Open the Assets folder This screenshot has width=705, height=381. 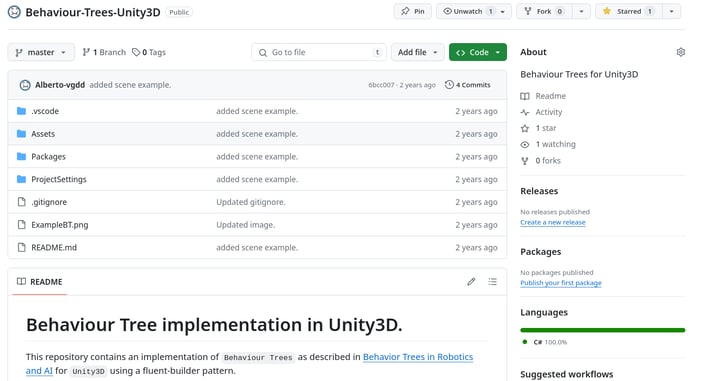point(43,134)
